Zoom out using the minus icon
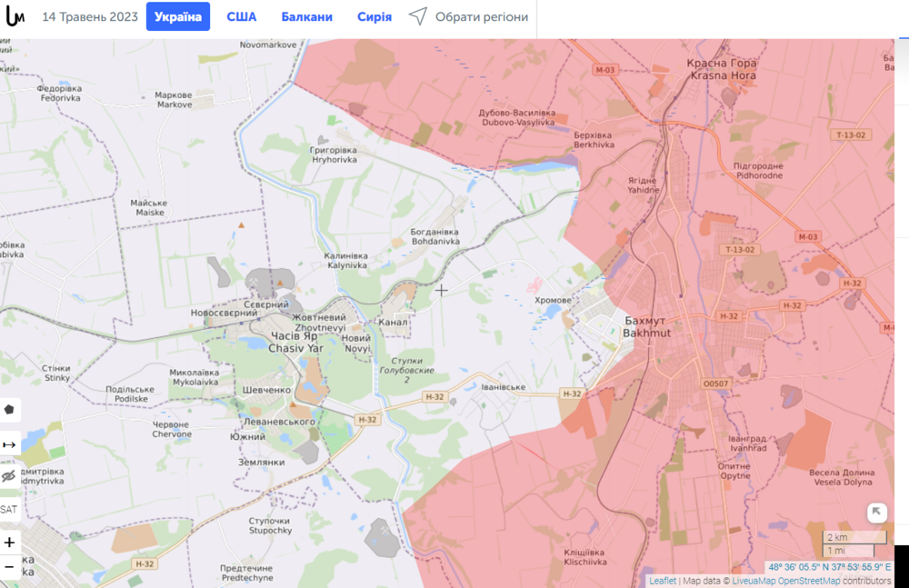This screenshot has width=909, height=588. point(8,568)
